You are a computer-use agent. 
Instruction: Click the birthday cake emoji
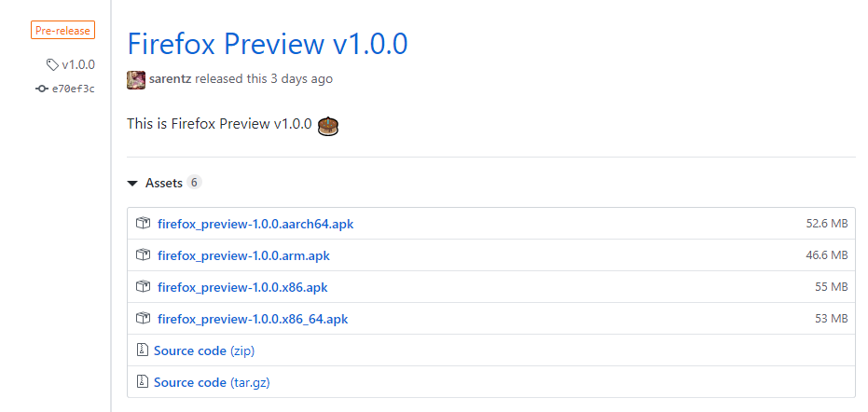click(x=328, y=126)
